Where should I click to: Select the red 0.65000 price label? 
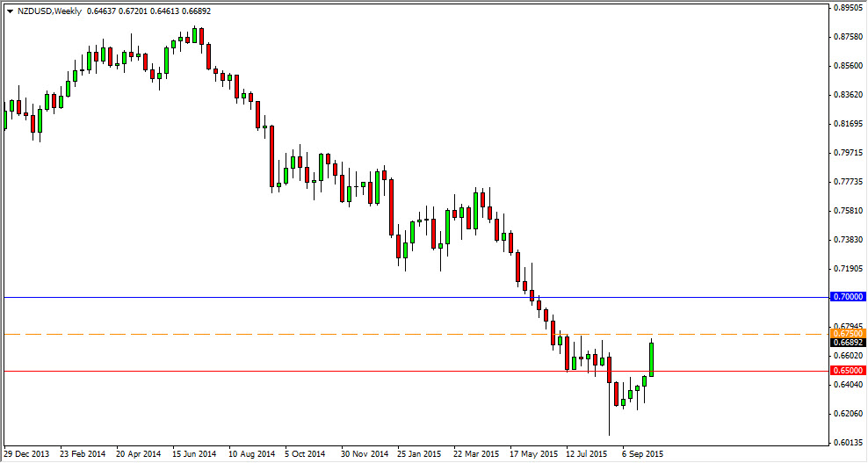849,371
